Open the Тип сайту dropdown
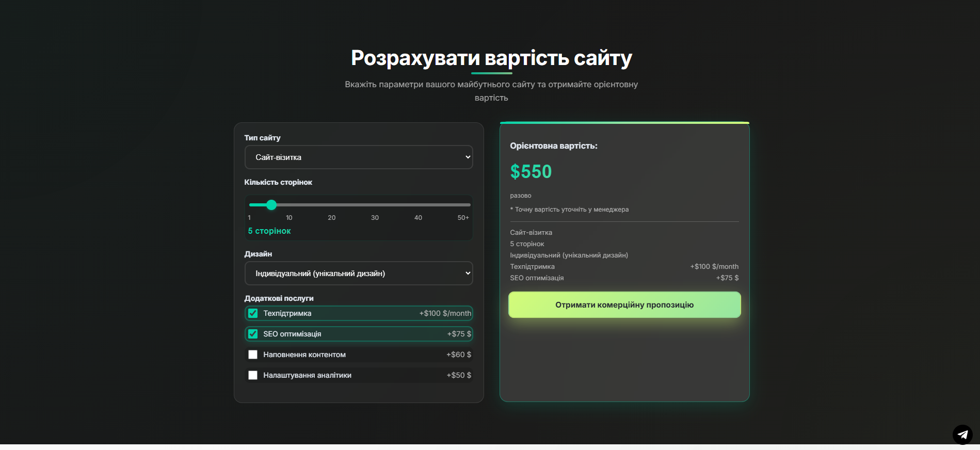980x450 pixels. (359, 157)
